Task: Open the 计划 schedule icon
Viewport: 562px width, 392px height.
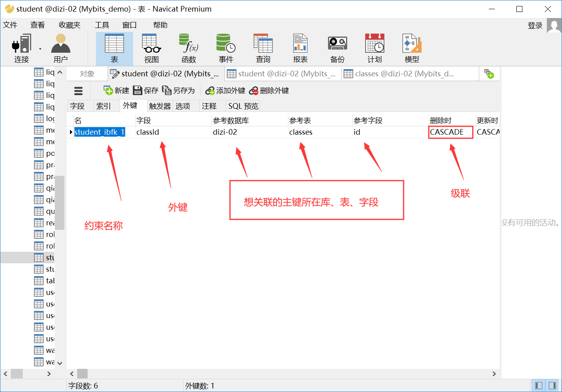Action: coord(375,48)
